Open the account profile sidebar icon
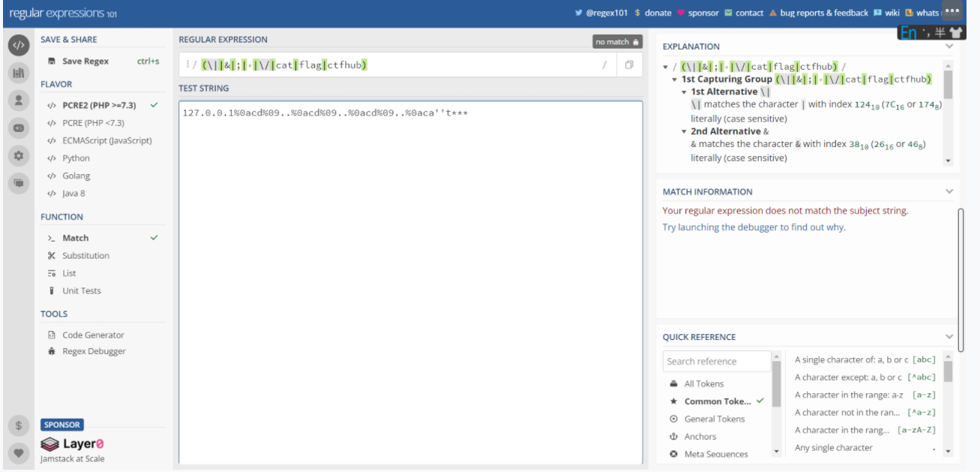 [19, 101]
